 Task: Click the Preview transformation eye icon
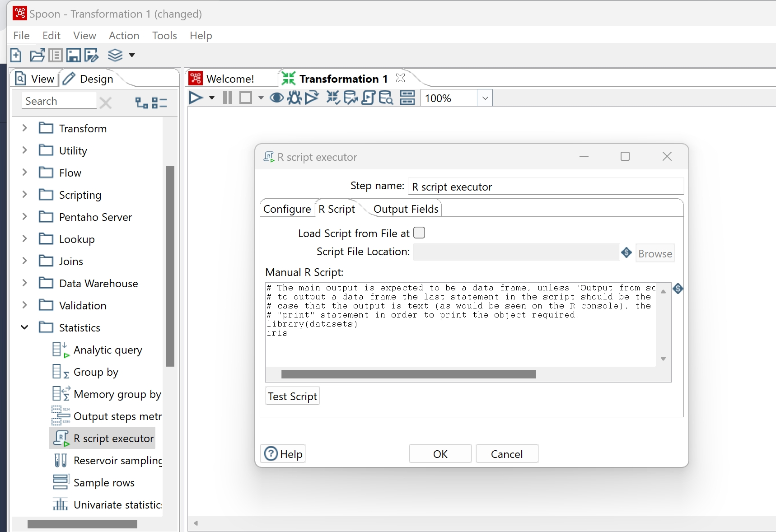coord(276,98)
